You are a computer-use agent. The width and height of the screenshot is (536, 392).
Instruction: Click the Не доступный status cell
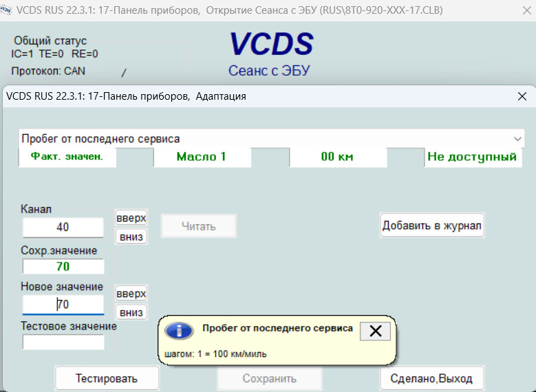pyautogui.click(x=473, y=157)
